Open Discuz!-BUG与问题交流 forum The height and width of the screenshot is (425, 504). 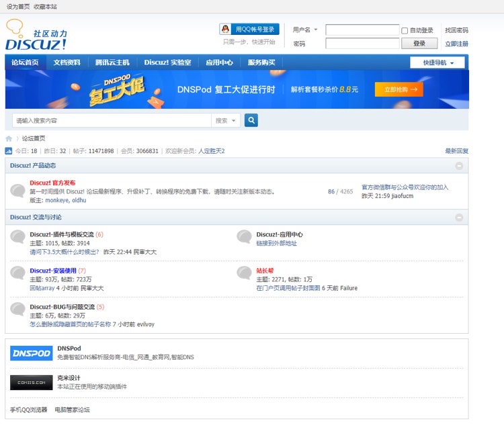coord(62,307)
